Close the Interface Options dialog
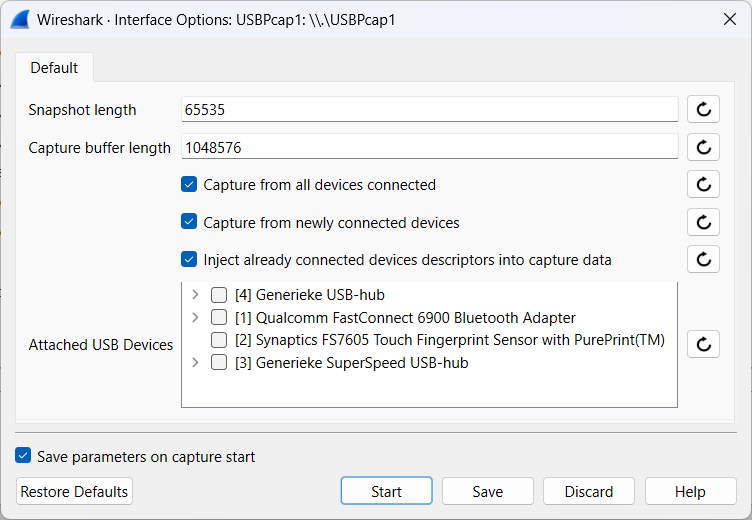This screenshot has height=520, width=752. coord(729,19)
